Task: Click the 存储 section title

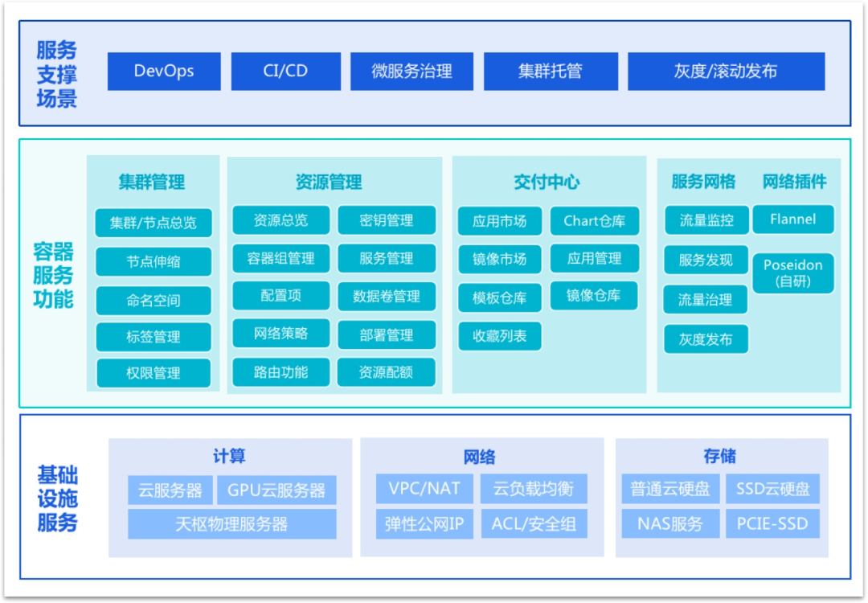Action: coord(719,456)
